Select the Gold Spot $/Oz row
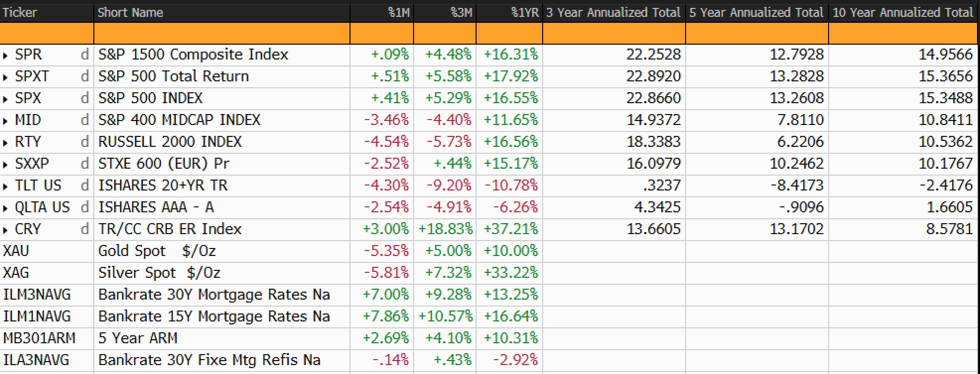The width and height of the screenshot is (980, 374). (x=490, y=251)
